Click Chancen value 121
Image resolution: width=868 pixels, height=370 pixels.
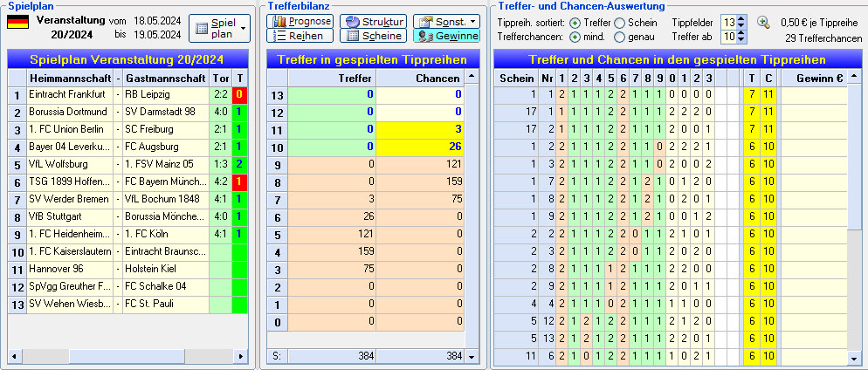tap(420, 164)
